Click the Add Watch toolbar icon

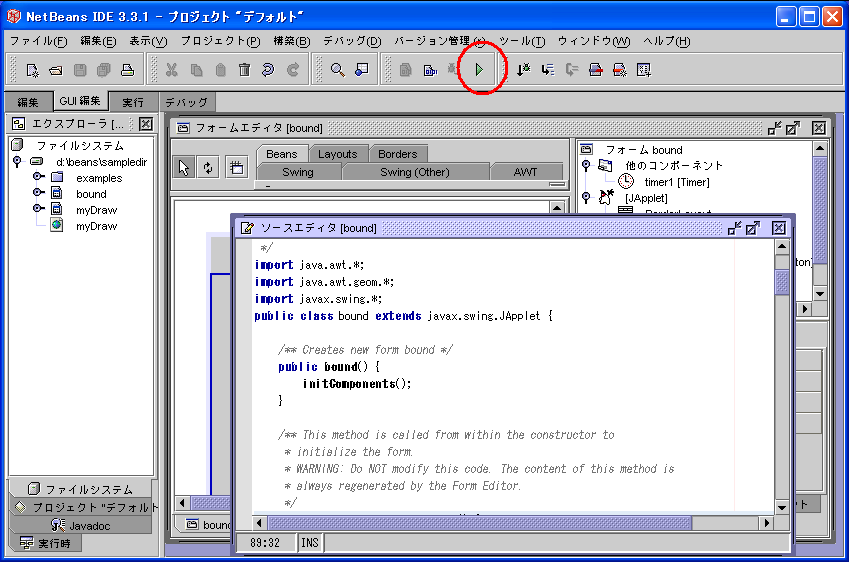(644, 70)
